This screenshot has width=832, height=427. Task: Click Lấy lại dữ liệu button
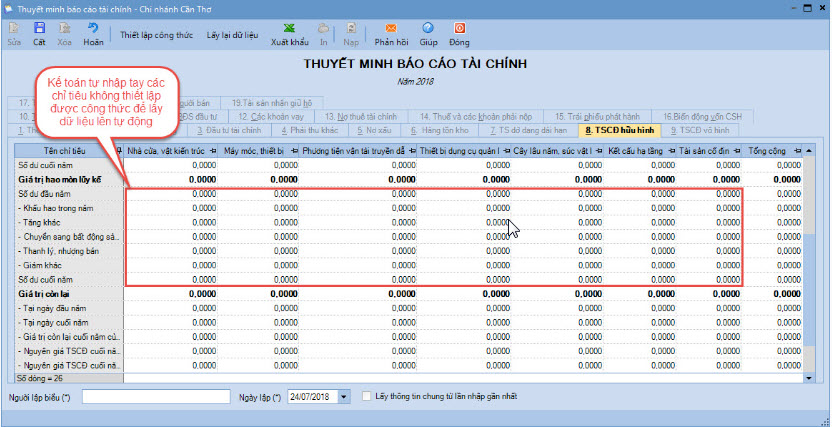click(232, 36)
